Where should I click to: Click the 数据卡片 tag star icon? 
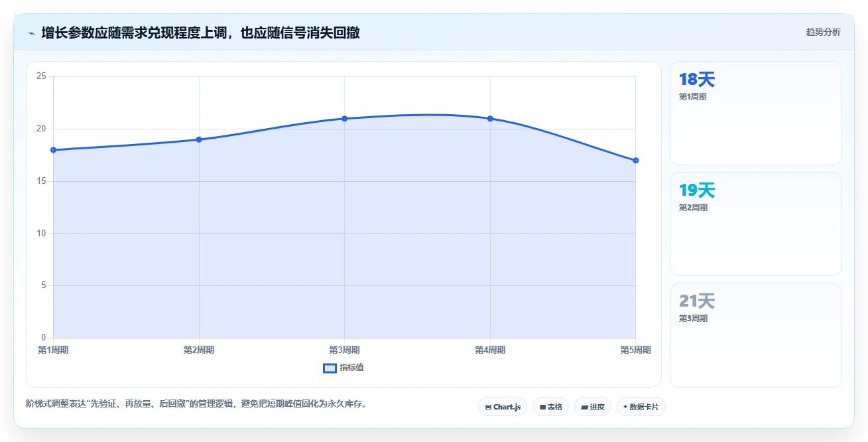pyautogui.click(x=625, y=407)
